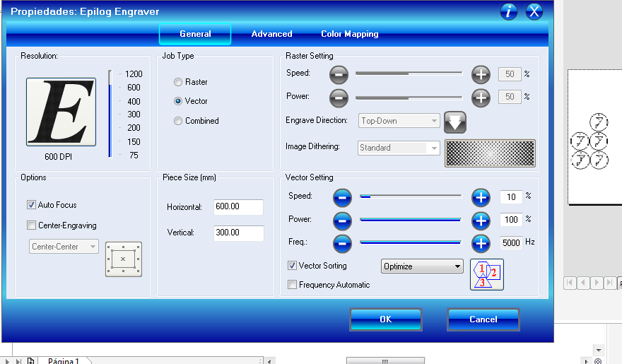Decrease Vector Speed with minus button
Image resolution: width=622 pixels, height=364 pixels.
tap(342, 197)
